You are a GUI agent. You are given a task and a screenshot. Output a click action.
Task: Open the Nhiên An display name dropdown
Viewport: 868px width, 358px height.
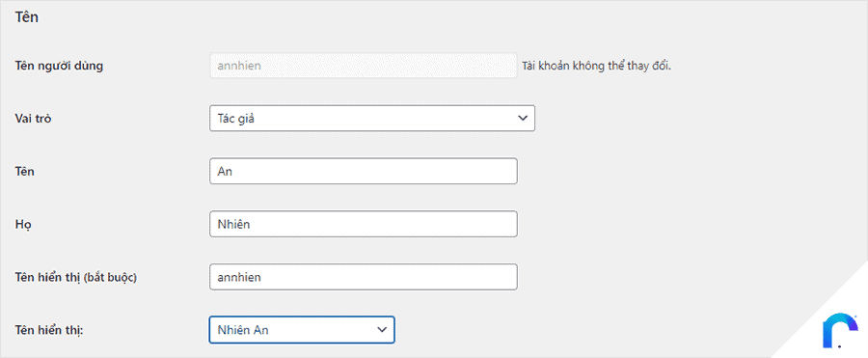pos(302,330)
